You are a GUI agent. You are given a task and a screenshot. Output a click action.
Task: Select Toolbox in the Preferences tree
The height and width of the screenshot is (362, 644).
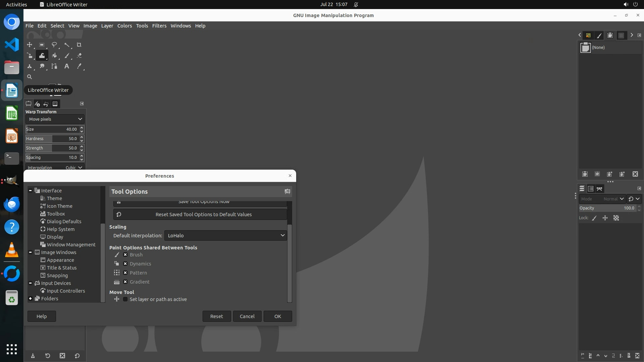pos(56,214)
